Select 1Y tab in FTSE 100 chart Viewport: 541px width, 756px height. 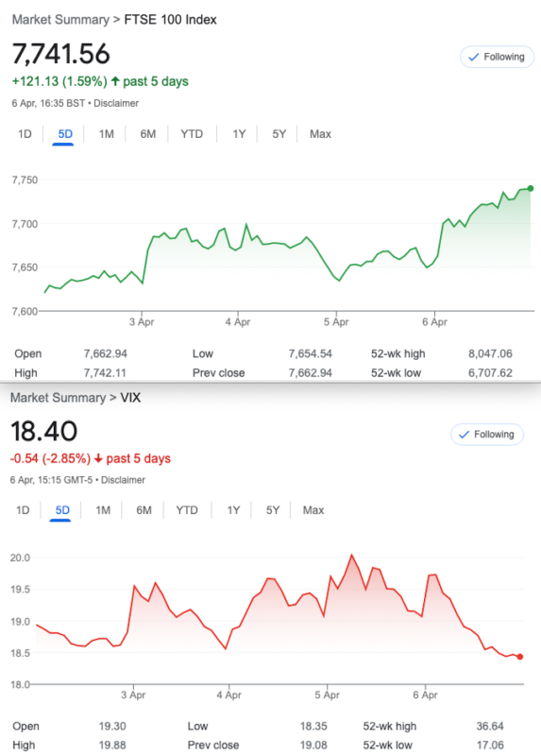coord(239,134)
